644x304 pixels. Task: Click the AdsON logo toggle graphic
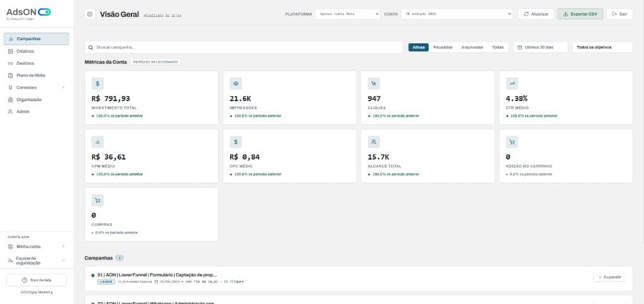[x=45, y=12]
